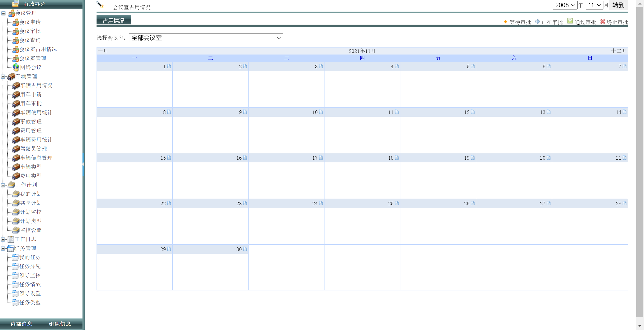Switch to 组织信息 bottom tab
Screen dimensions: 644x330
(x=60, y=324)
